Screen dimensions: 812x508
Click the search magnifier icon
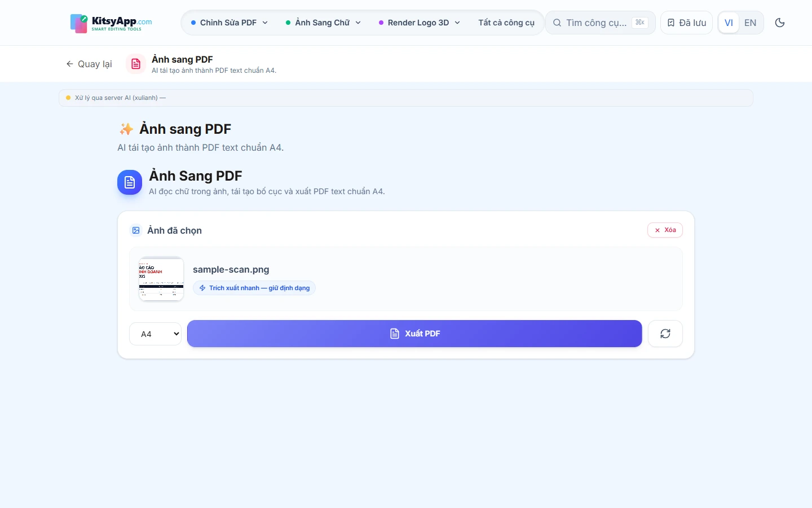557,23
